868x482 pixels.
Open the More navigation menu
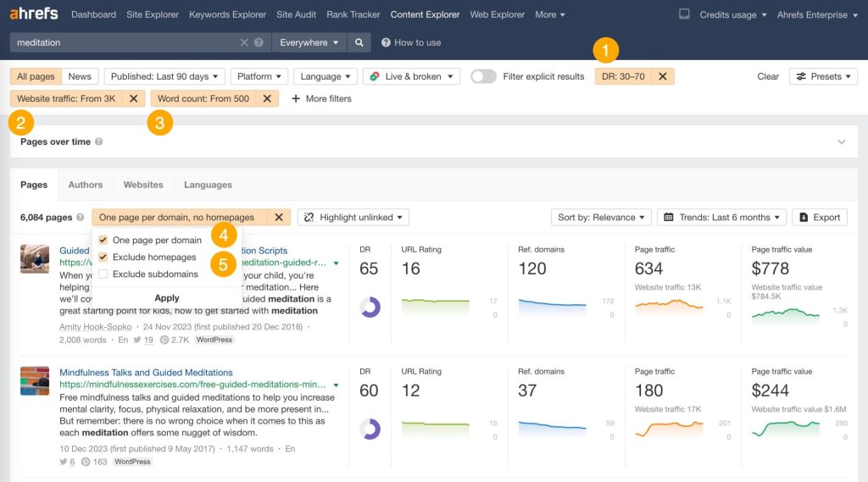point(549,14)
